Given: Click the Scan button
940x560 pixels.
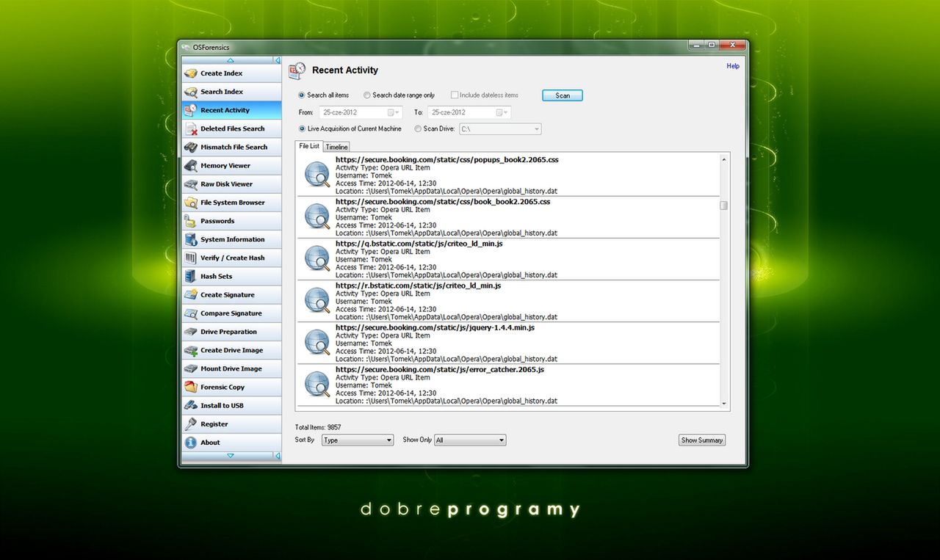Looking at the screenshot, I should (x=563, y=95).
